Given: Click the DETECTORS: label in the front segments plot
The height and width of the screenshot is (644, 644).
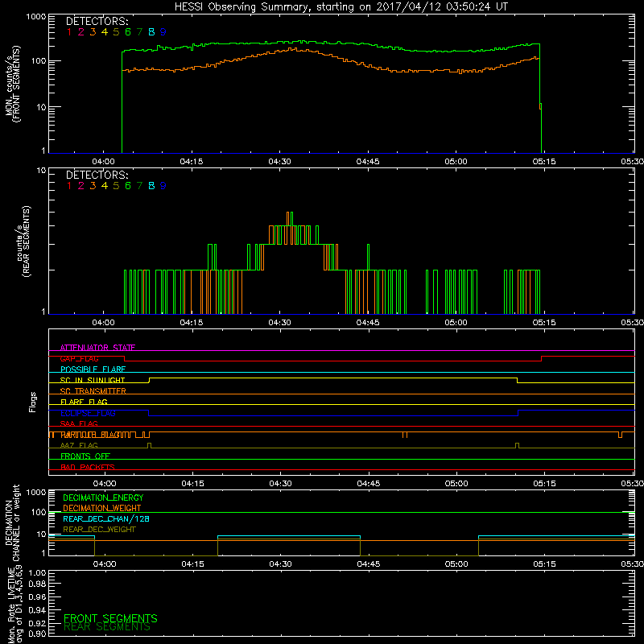Looking at the screenshot, I should click(97, 21).
